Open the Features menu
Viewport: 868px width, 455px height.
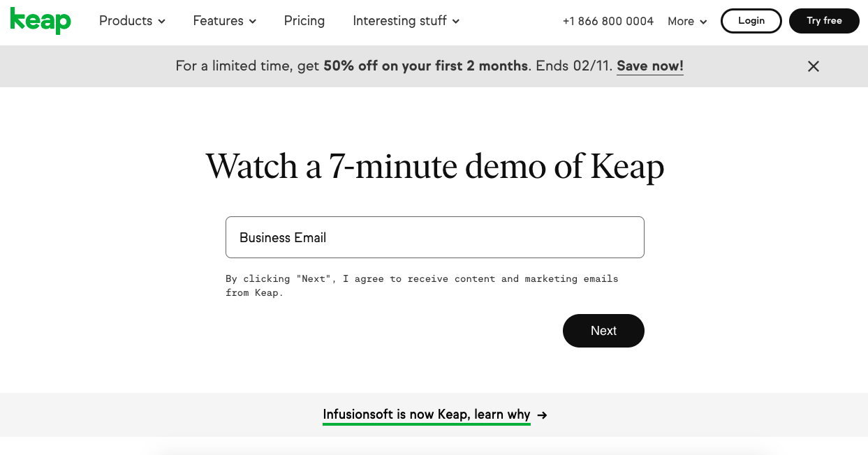(x=225, y=21)
